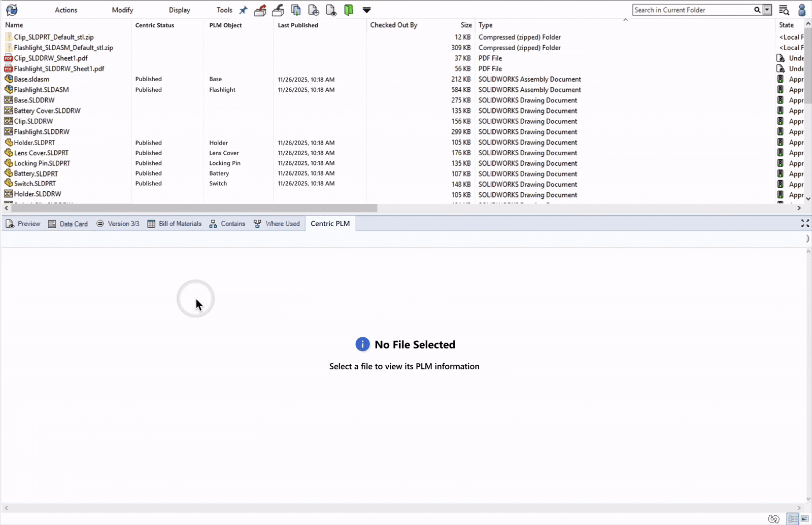Click the Type column header
Viewport: 812px width, 525px height.
(486, 25)
